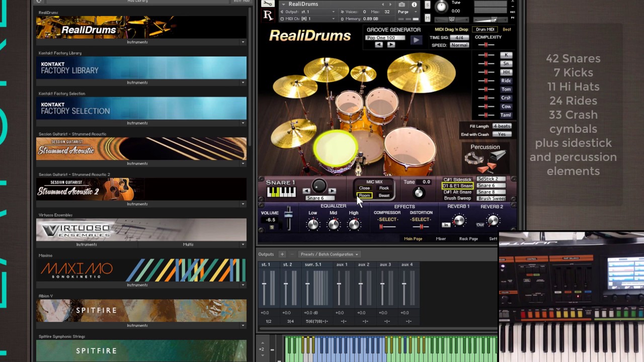Select Beat drag and drop mode
644x362 pixels.
coord(507,30)
